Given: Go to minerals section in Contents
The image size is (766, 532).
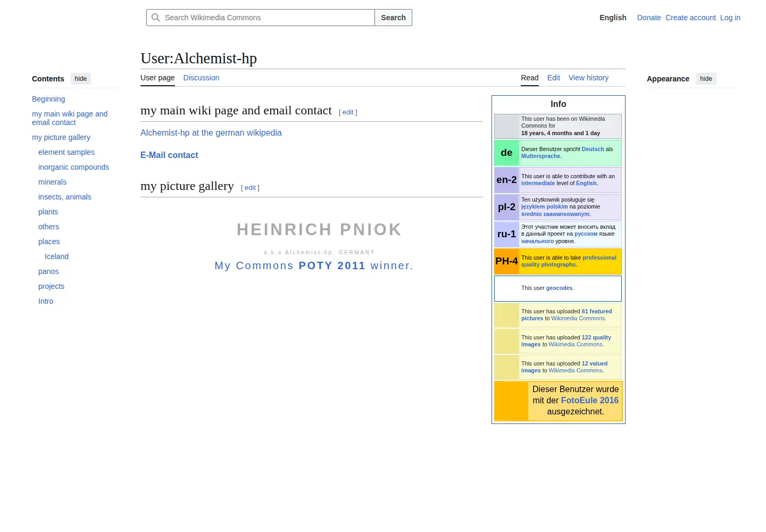Looking at the screenshot, I should tap(52, 182).
